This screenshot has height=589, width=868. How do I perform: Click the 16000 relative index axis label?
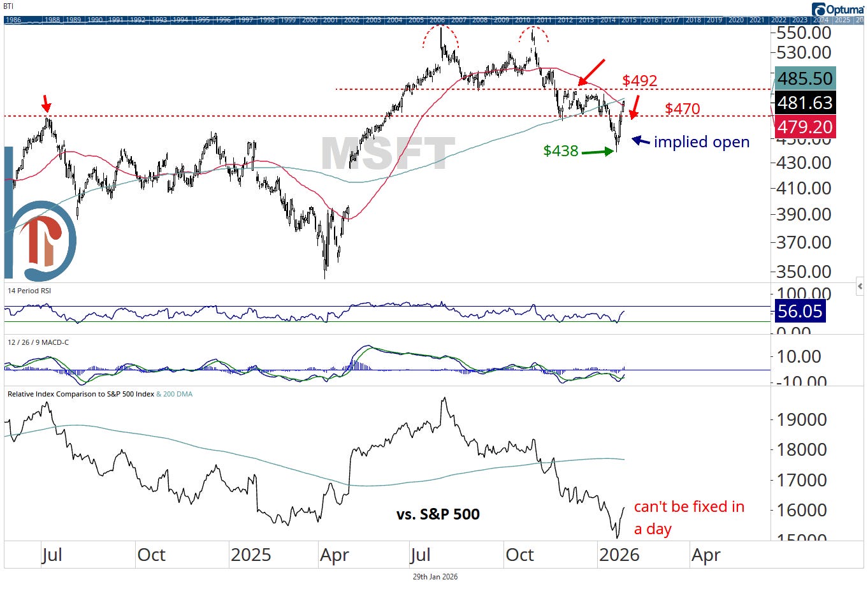point(800,510)
